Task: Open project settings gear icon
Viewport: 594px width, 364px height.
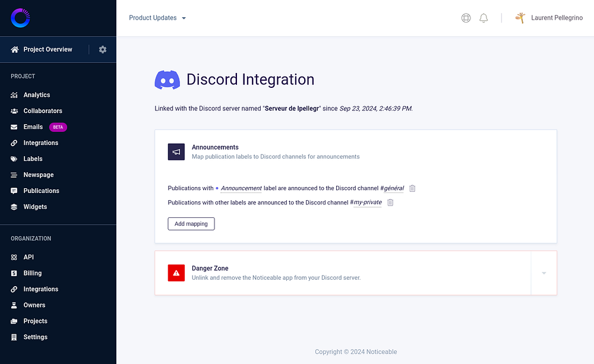Action: pyautogui.click(x=103, y=49)
